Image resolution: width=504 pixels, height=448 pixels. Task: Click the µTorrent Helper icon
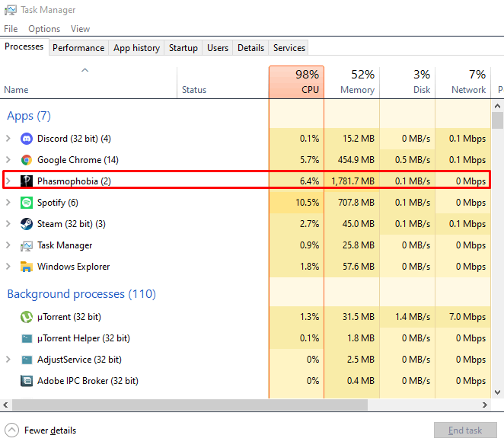[27, 338]
